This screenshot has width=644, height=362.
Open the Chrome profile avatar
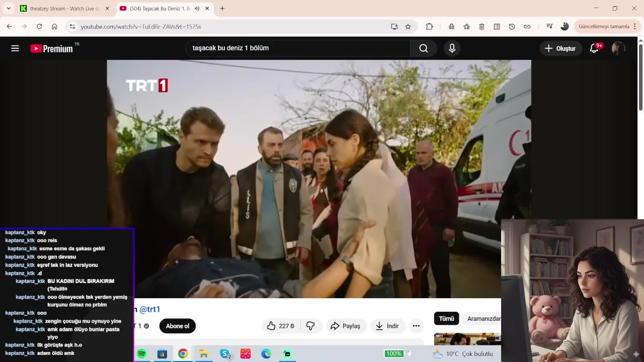click(x=565, y=27)
